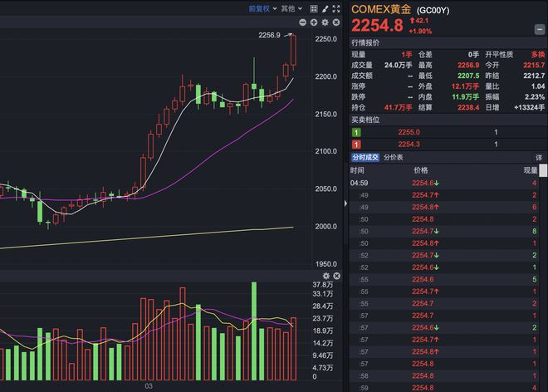This screenshot has height=392, width=548.
Task: Click the +1.90% change percentage
Action: tap(420, 31)
